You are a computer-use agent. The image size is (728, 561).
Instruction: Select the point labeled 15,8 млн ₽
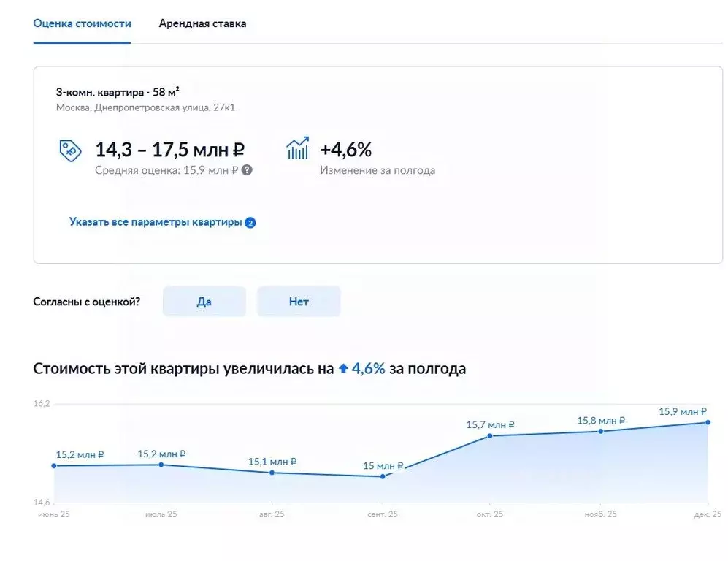pos(599,432)
